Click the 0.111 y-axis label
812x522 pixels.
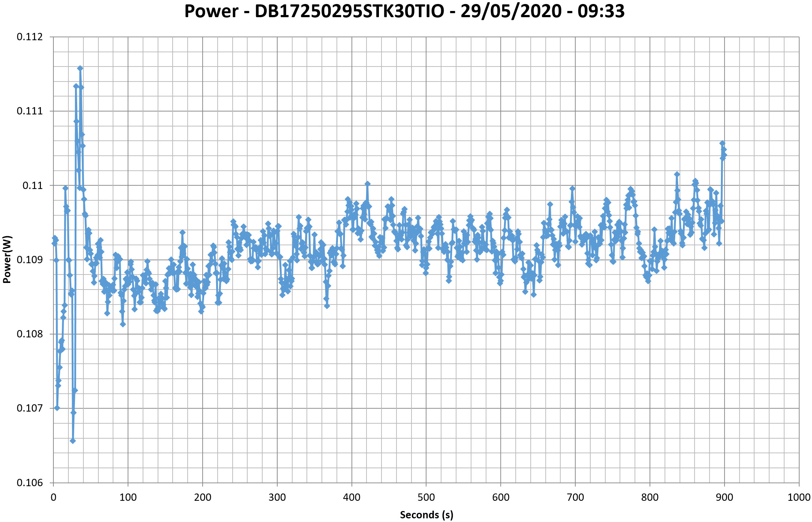tap(30, 111)
